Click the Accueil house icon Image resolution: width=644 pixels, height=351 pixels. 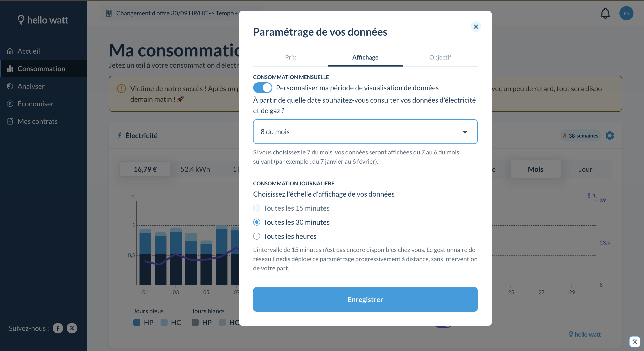[x=10, y=51]
